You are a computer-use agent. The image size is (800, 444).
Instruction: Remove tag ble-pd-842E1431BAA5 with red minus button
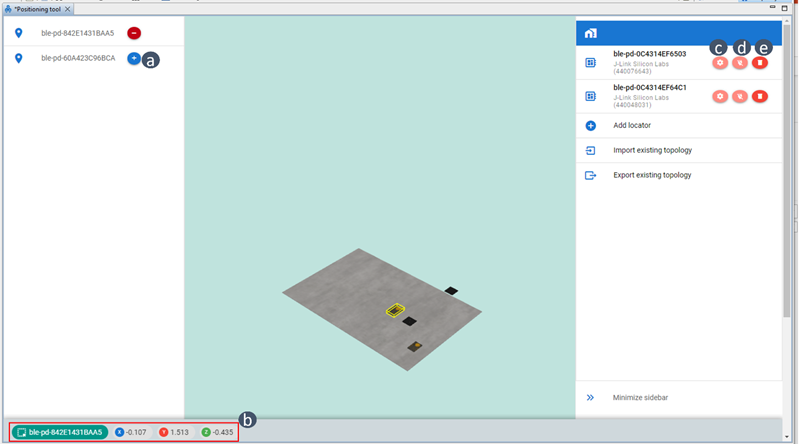(x=134, y=33)
